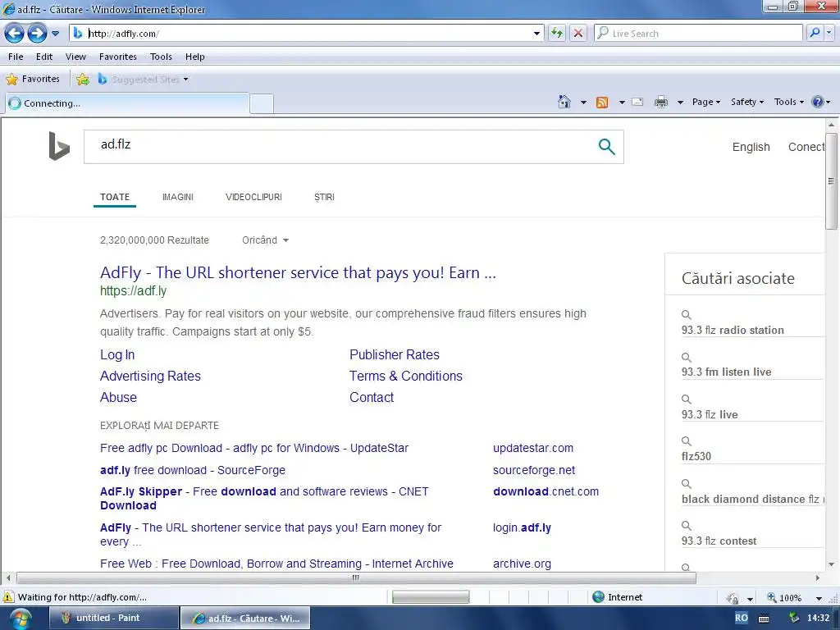840x630 pixels.
Task: Click the Abuse sitelink
Action: [118, 398]
